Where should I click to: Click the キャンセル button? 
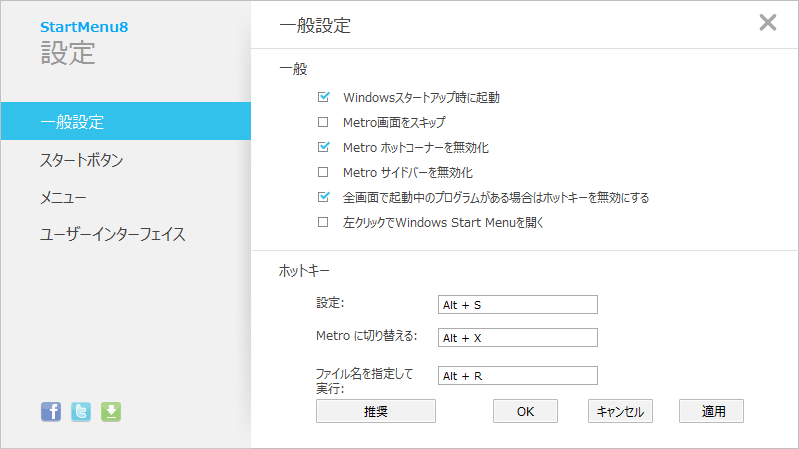point(620,411)
